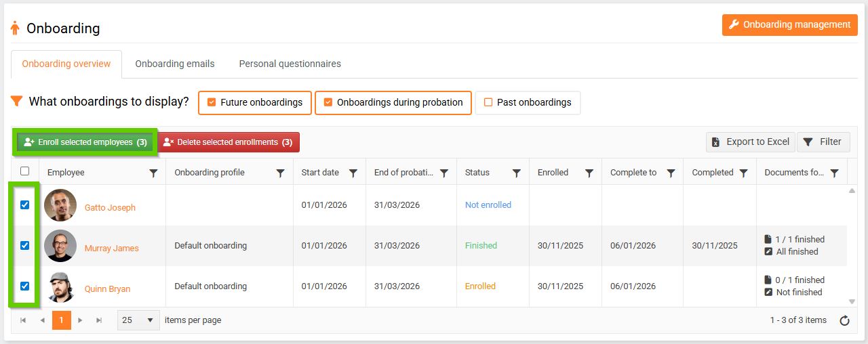Open the Completed column filter icon
Image resolution: width=868 pixels, height=344 pixels.
pyautogui.click(x=743, y=173)
